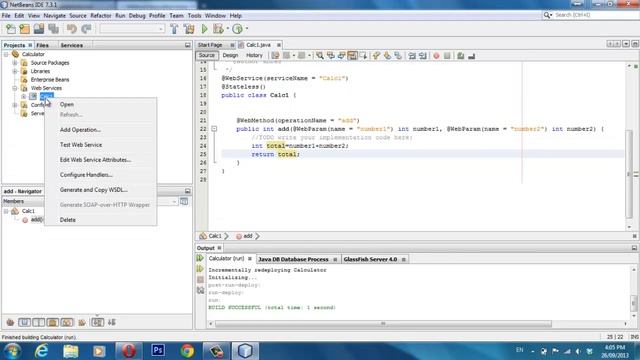Click the Save All toolbar icon
Viewport: 640px width, 360px height.
tap(53, 29)
